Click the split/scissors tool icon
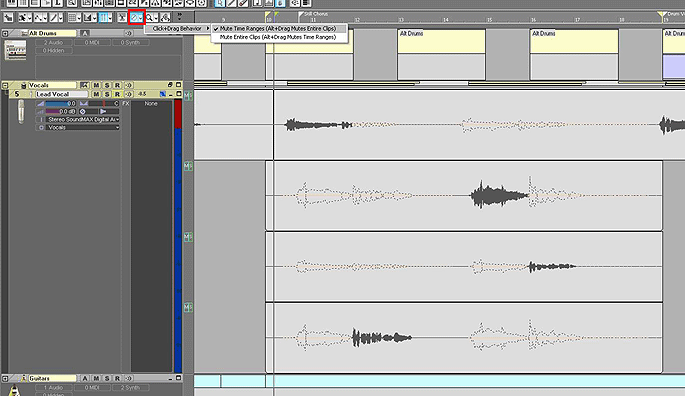 pos(121,18)
